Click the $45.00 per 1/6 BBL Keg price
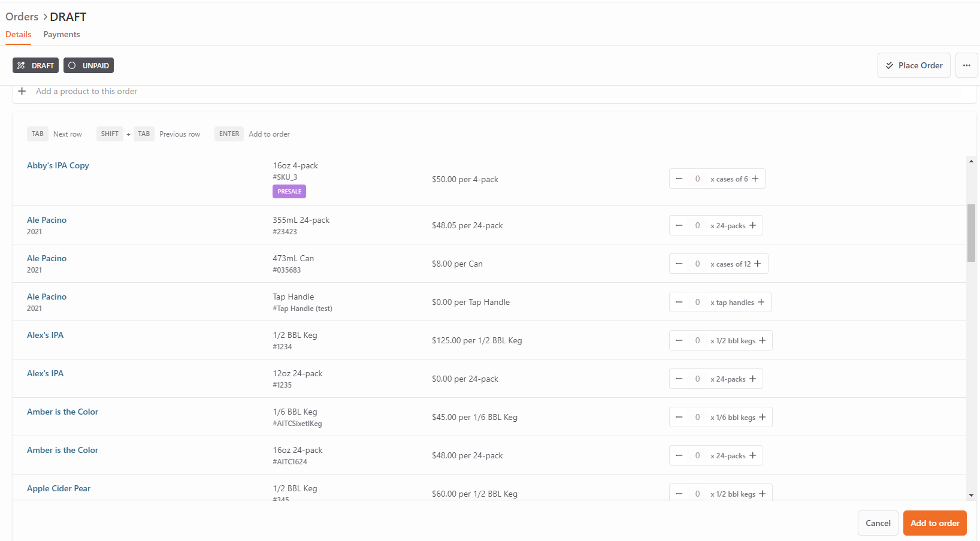The image size is (980, 541). [x=474, y=417]
